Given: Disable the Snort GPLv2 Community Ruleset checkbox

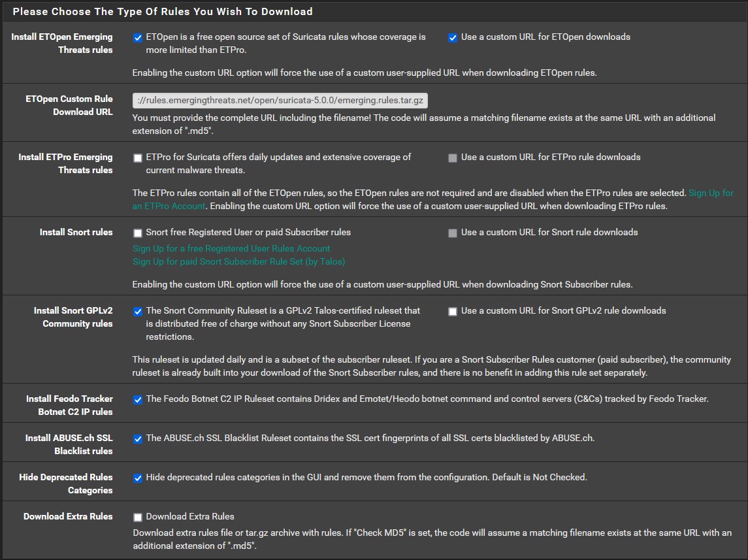Looking at the screenshot, I should pos(138,311).
